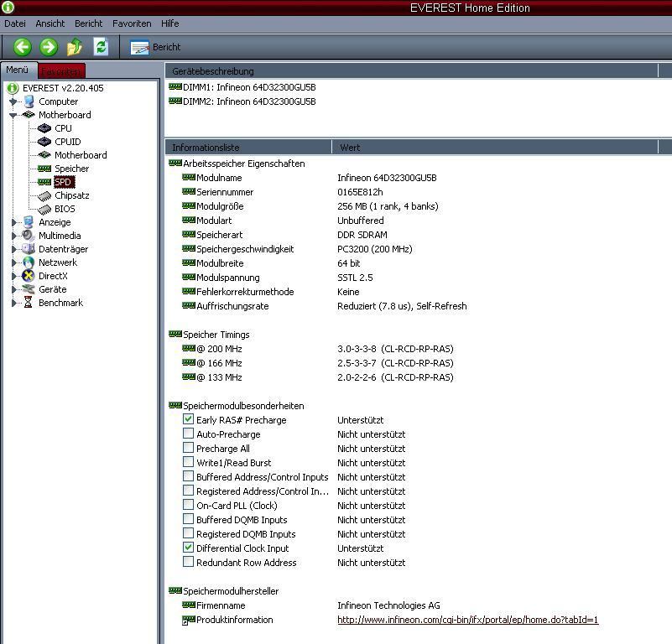Click the Multimedia speaker icon
Screen dimensions: 672x644
29,236
